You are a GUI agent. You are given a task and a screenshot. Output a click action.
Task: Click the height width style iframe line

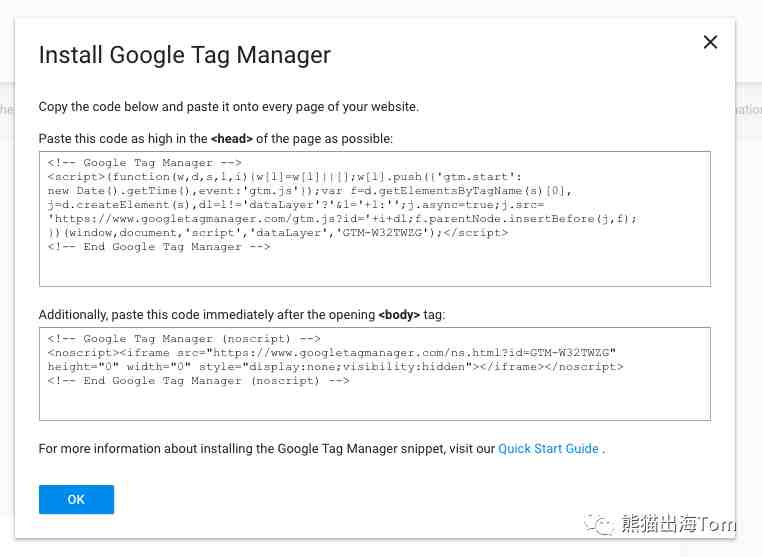click(335, 366)
